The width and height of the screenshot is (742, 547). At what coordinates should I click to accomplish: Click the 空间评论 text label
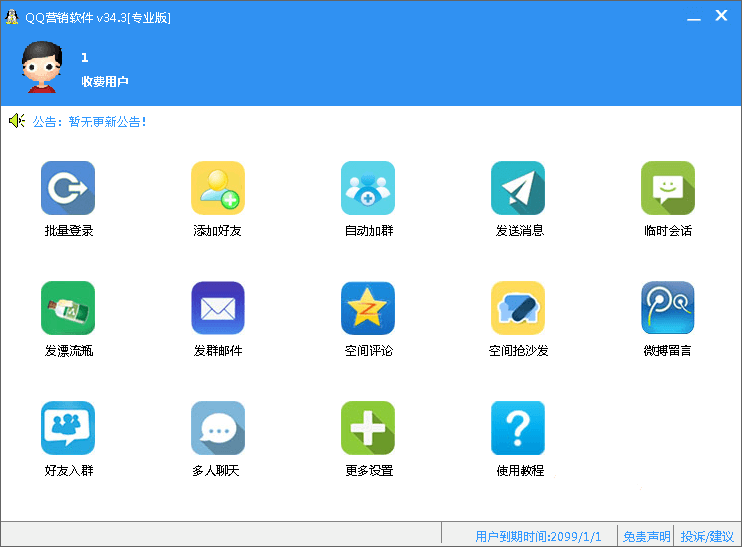click(369, 351)
